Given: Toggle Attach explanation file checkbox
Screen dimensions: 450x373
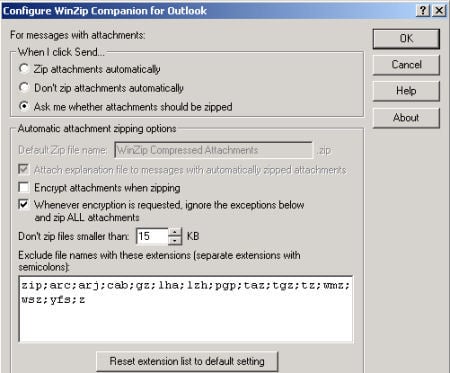Looking at the screenshot, I should 24,169.
